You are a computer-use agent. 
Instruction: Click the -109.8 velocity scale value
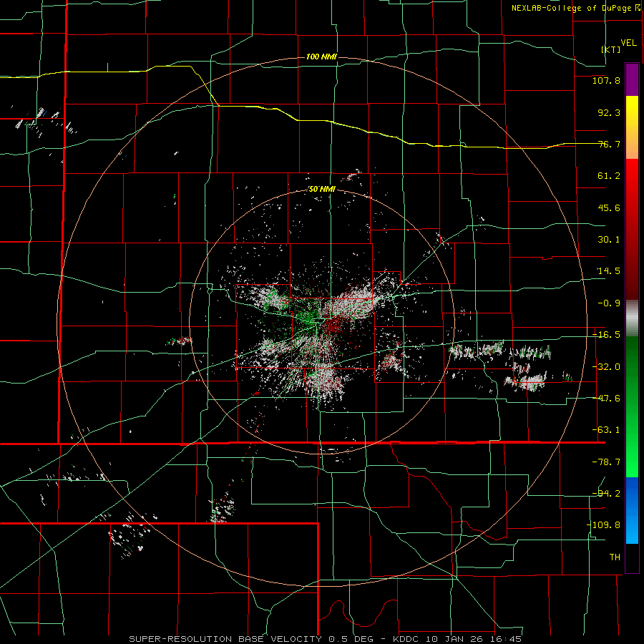(604, 525)
